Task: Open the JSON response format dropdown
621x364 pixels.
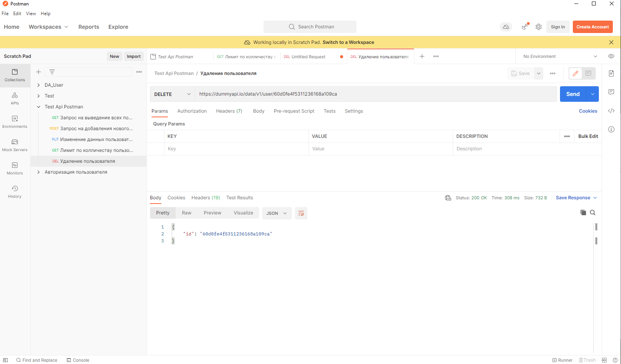Action: tap(277, 213)
